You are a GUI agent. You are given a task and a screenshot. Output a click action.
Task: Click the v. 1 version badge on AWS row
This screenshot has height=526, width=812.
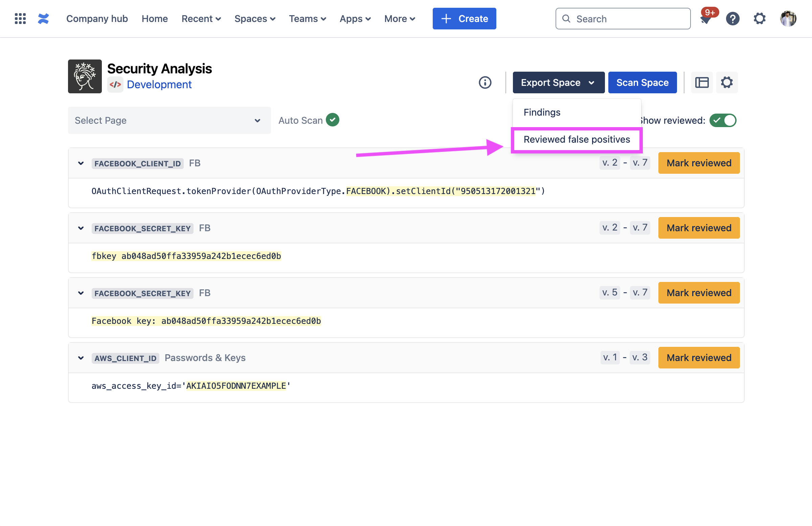[610, 357]
